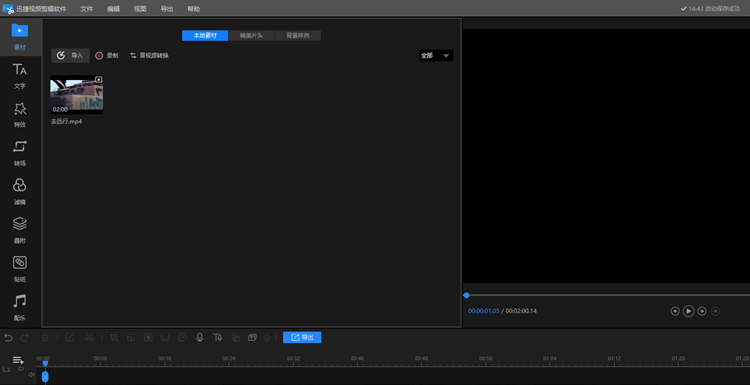Screen dimensions: 750x385
Task: Open the 素材 media panel in sidebar
Action: pos(20,36)
